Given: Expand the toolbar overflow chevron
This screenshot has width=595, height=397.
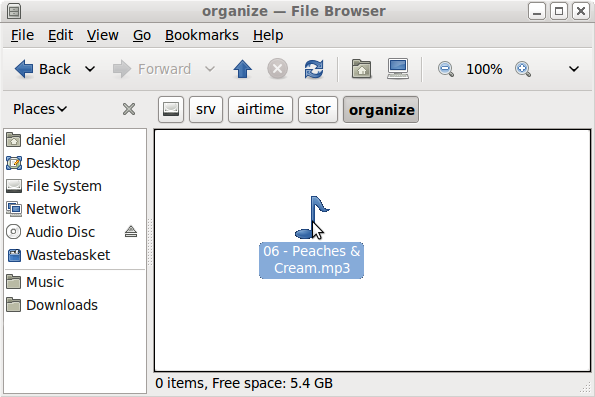Looking at the screenshot, I should (574, 69).
